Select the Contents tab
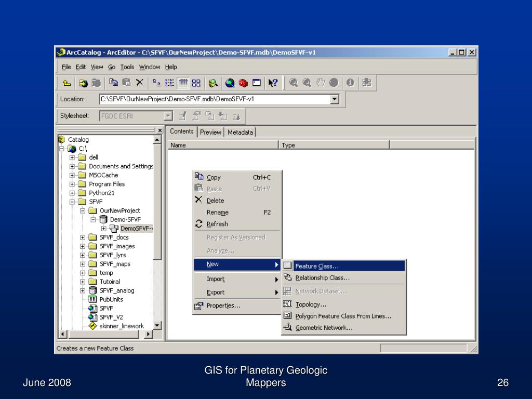This screenshot has height=399, width=532. pos(181,131)
